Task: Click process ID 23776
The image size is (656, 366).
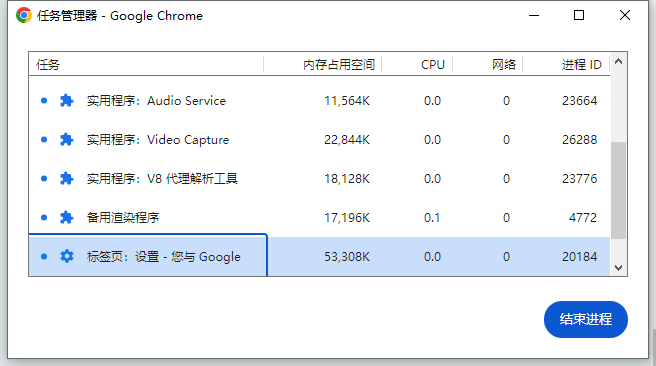Action: pyautogui.click(x=579, y=179)
